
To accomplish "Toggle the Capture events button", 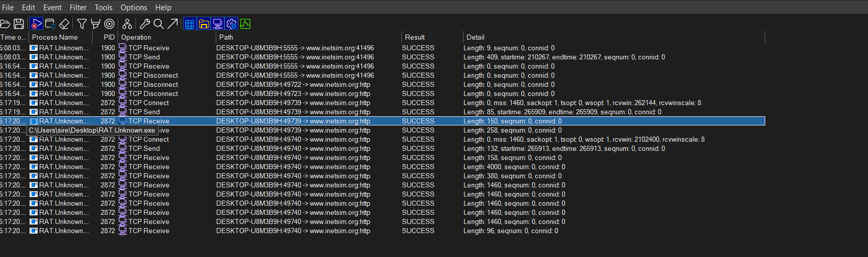I will pyautogui.click(x=36, y=24).
